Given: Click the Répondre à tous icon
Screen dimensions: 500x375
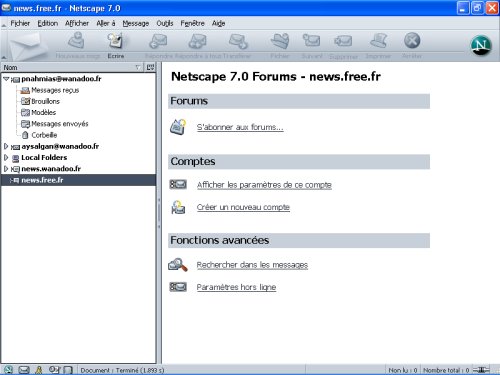Looking at the screenshot, I should 198,41.
